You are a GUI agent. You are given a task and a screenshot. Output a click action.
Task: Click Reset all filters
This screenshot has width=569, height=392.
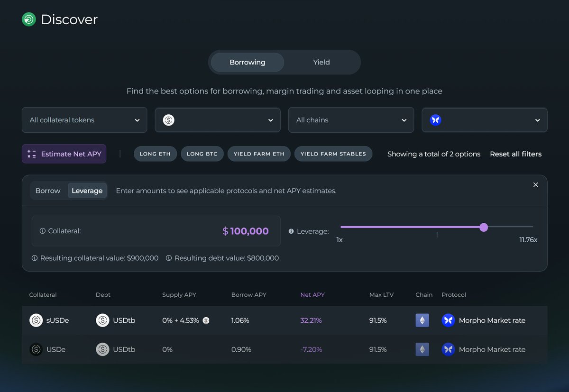click(515, 154)
